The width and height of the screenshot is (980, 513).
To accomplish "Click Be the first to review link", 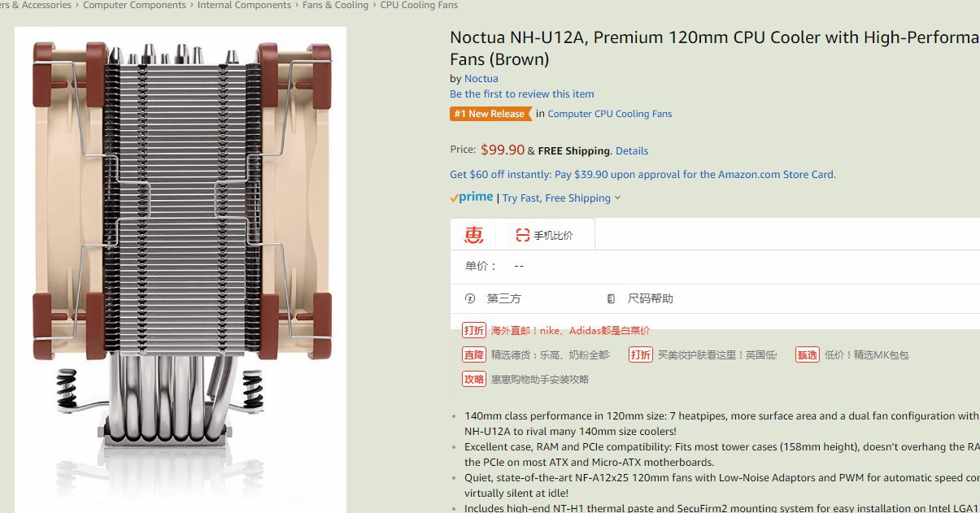I will point(522,93).
